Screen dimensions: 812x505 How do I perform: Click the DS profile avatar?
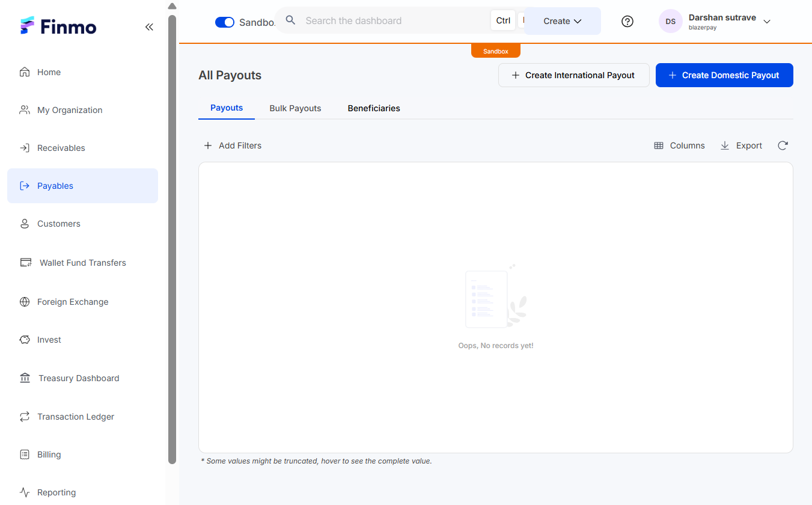point(671,22)
